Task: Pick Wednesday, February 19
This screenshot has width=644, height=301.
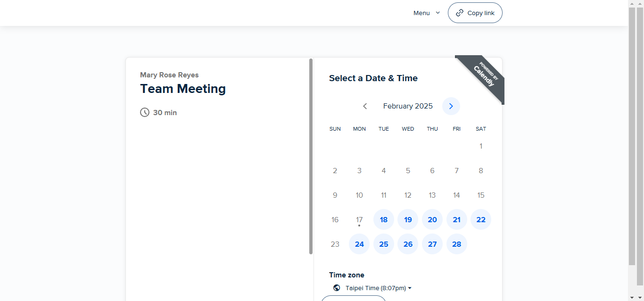Action: 408,219
